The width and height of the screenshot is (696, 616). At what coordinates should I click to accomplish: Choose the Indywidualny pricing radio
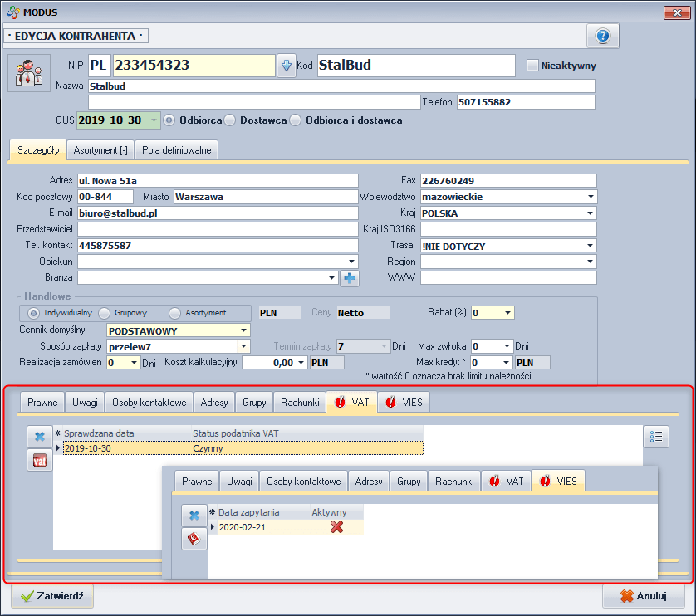34,313
